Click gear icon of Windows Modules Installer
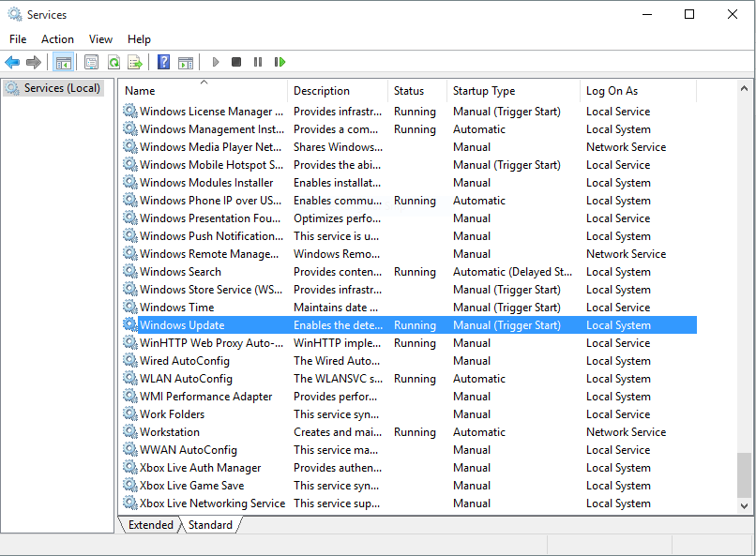Screen dimensions: 756x556 click(130, 182)
